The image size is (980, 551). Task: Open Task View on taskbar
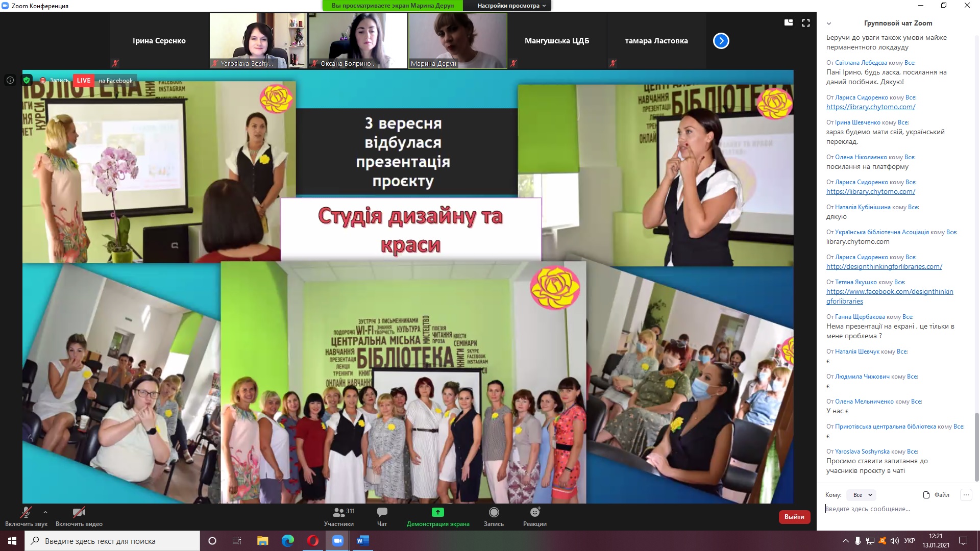pyautogui.click(x=237, y=541)
